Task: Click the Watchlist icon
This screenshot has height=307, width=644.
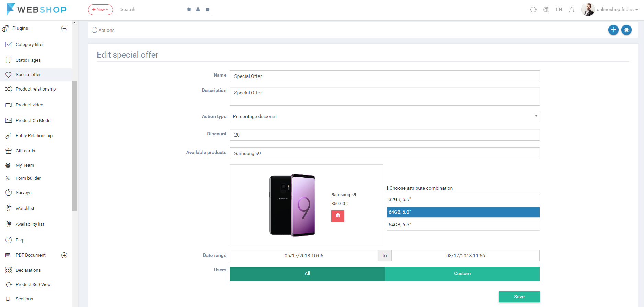Action: 9,208
